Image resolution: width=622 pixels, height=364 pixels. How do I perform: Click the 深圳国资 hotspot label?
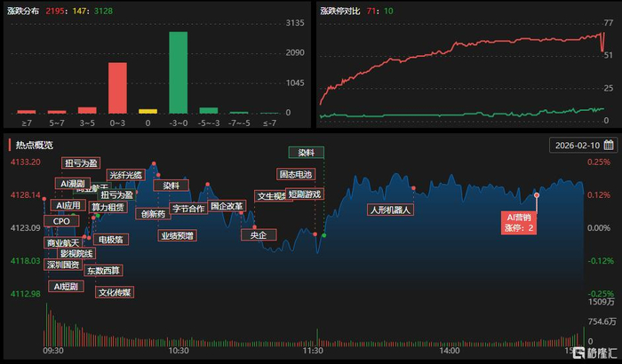tap(63, 265)
